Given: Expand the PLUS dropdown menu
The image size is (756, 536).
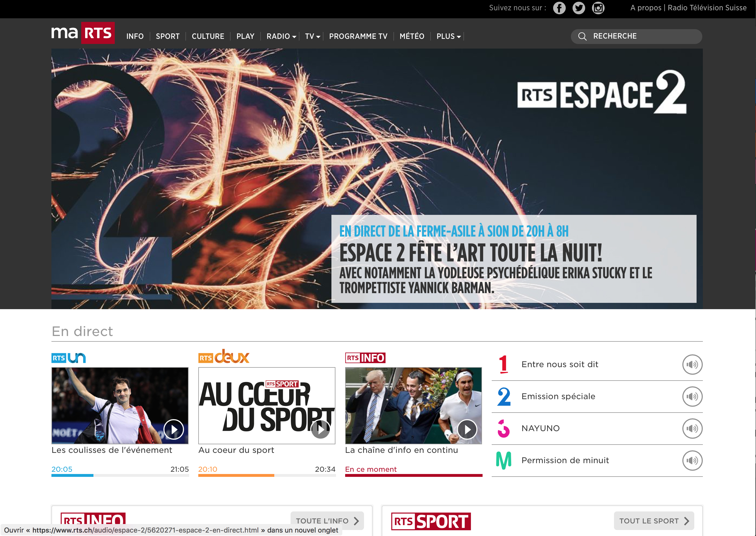Looking at the screenshot, I should click(x=448, y=36).
